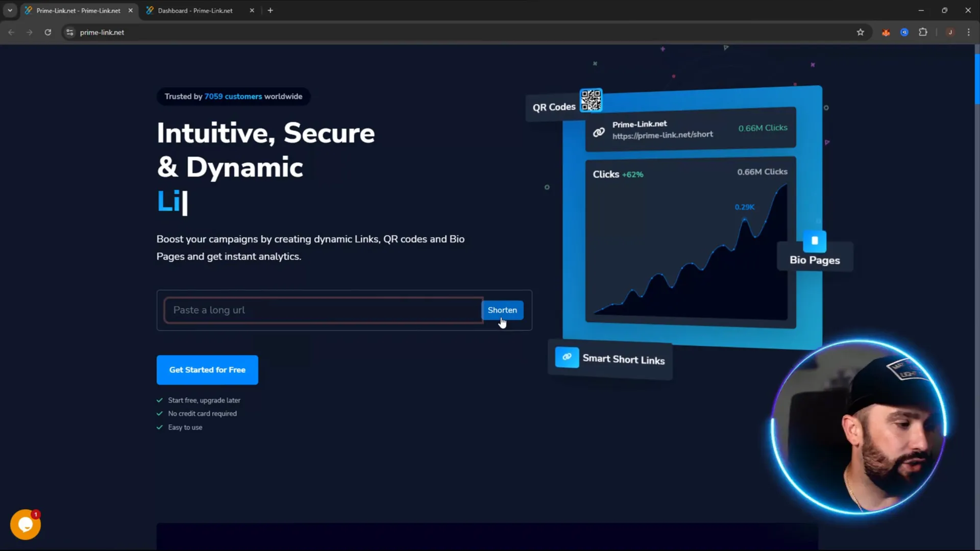Viewport: 980px width, 551px height.
Task: Close the Prime-Link.net homepage tab
Action: click(x=130, y=10)
